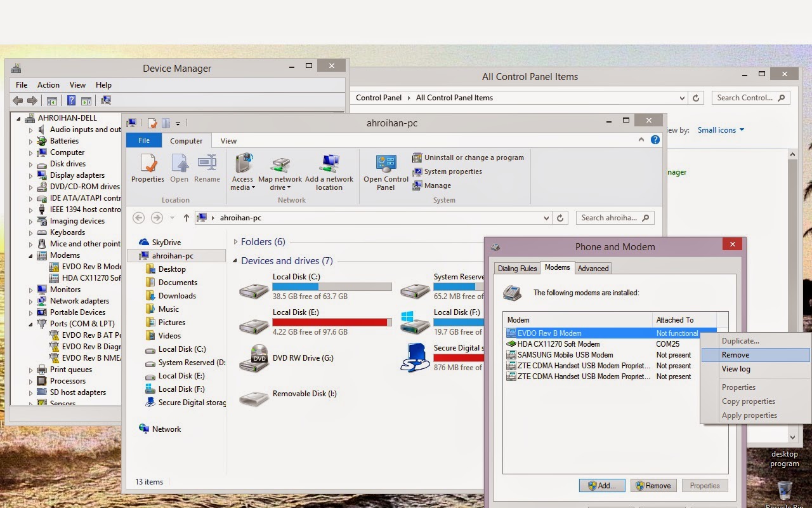
Task: Open the Action menu in Device Manager
Action: (x=48, y=84)
